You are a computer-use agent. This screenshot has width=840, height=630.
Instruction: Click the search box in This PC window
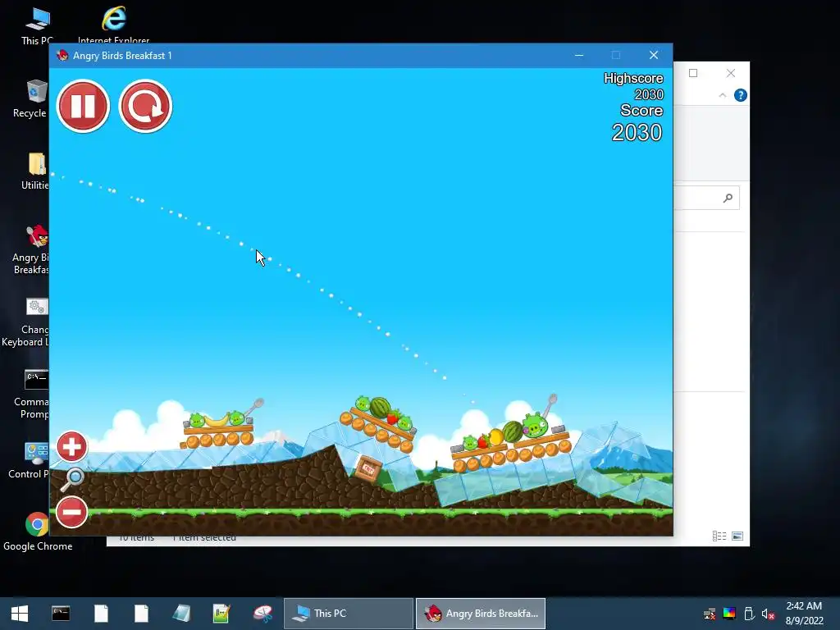(x=706, y=199)
